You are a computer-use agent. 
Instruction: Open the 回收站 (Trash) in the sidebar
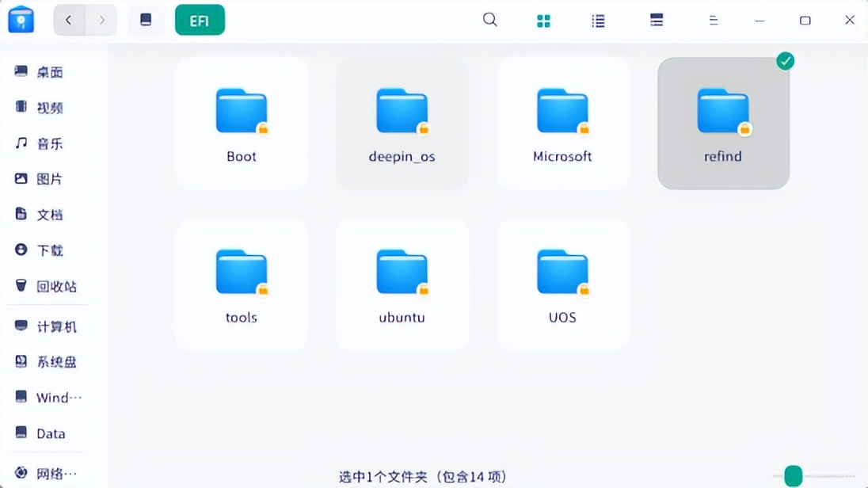point(49,286)
